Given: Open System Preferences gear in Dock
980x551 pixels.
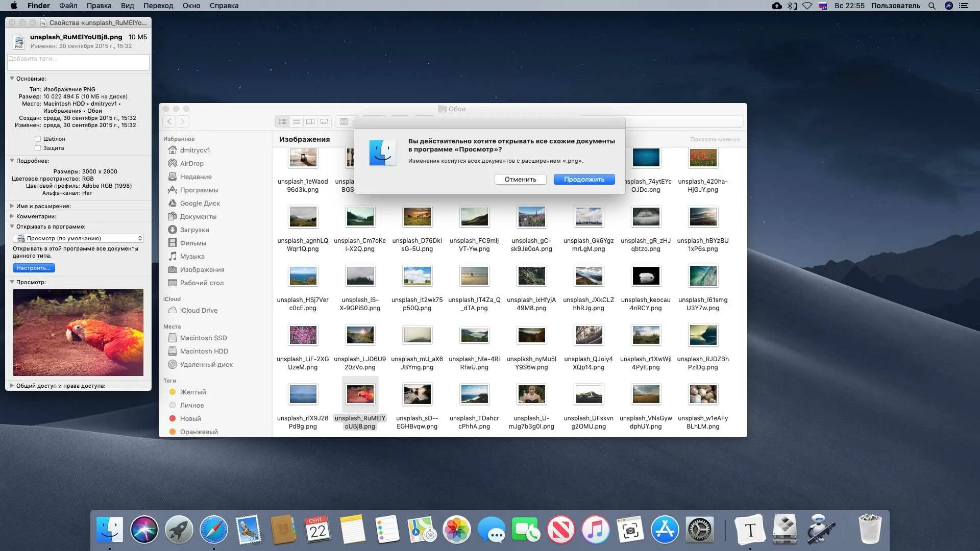Looking at the screenshot, I should pos(699,530).
